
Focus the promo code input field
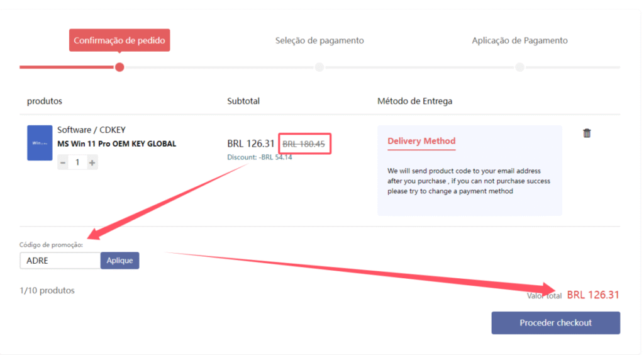click(60, 261)
